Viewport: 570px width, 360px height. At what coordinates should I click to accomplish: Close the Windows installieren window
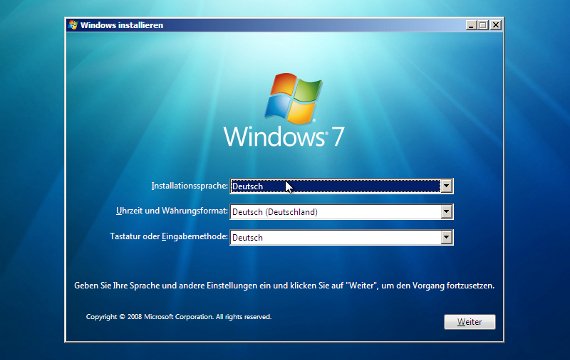coord(495,25)
